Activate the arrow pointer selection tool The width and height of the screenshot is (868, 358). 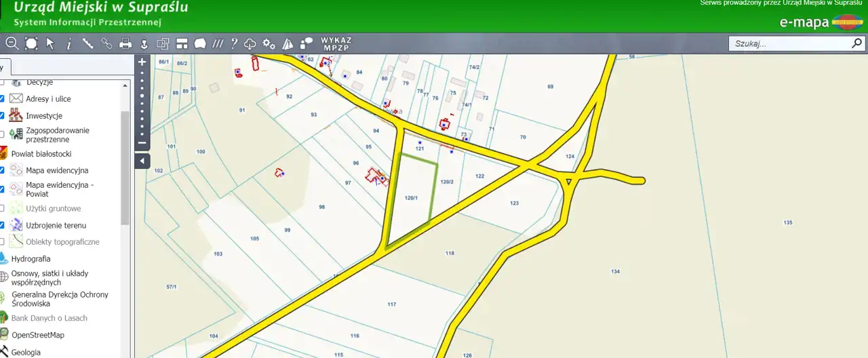pos(50,43)
